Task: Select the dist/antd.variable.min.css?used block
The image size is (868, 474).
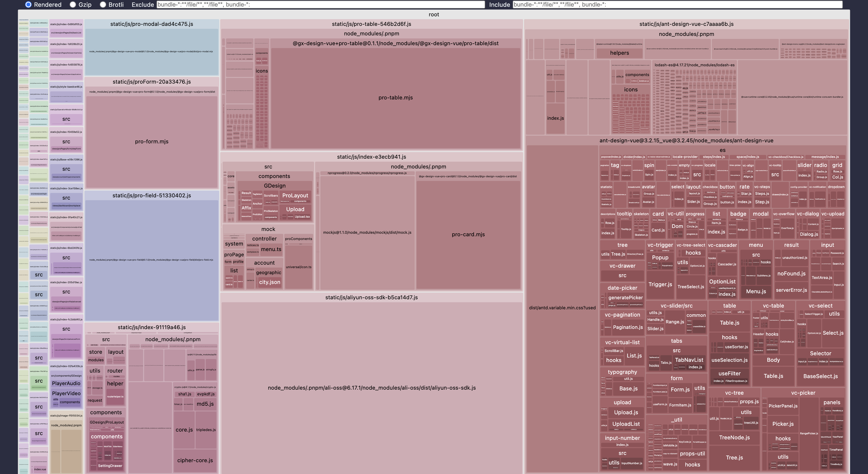Action: pos(562,308)
